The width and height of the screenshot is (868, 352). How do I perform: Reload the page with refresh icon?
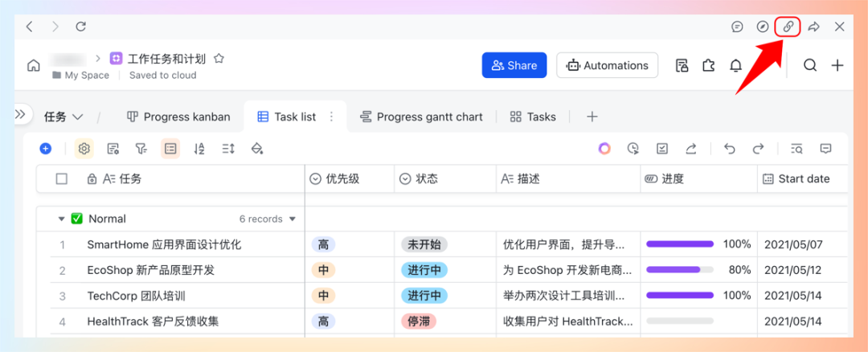pos(81,27)
